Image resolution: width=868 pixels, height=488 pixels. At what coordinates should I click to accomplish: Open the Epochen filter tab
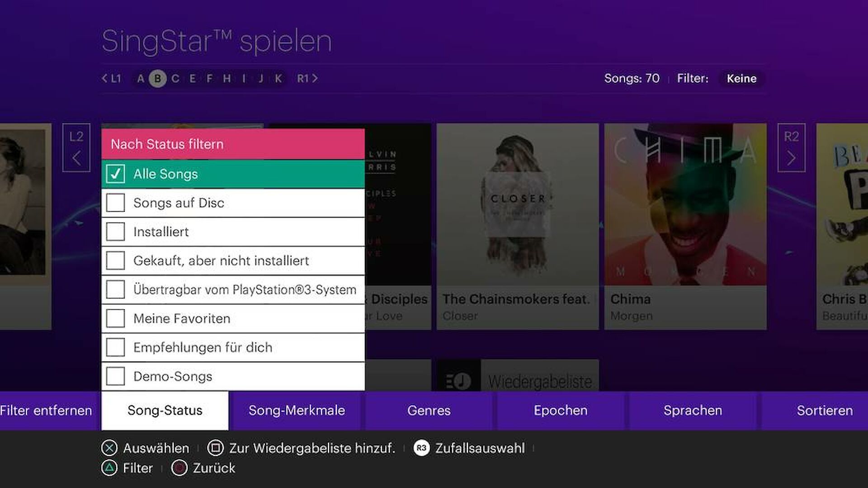click(561, 411)
